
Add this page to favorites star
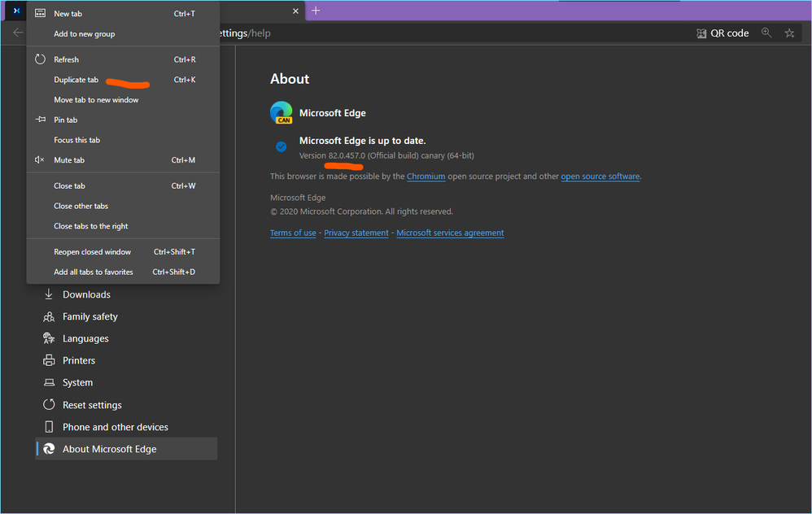(789, 33)
